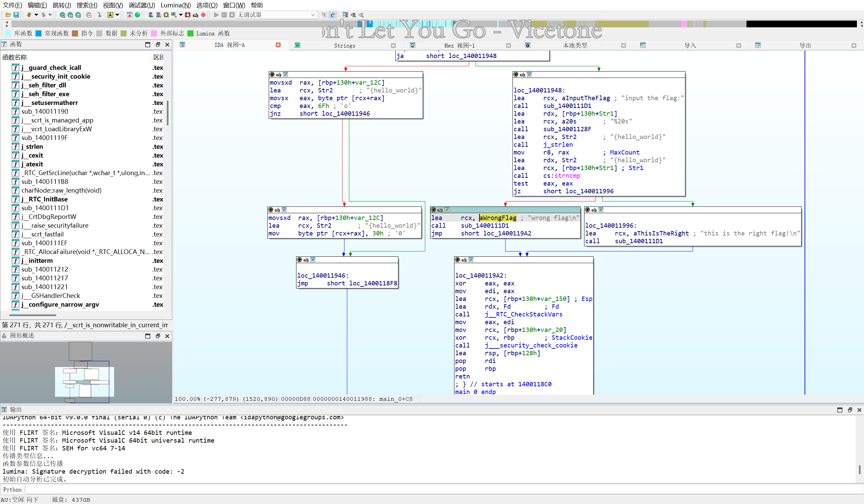The width and height of the screenshot is (864, 504).
Task: Expand dropdown arrow beside back navigation icon
Action: point(36,15)
